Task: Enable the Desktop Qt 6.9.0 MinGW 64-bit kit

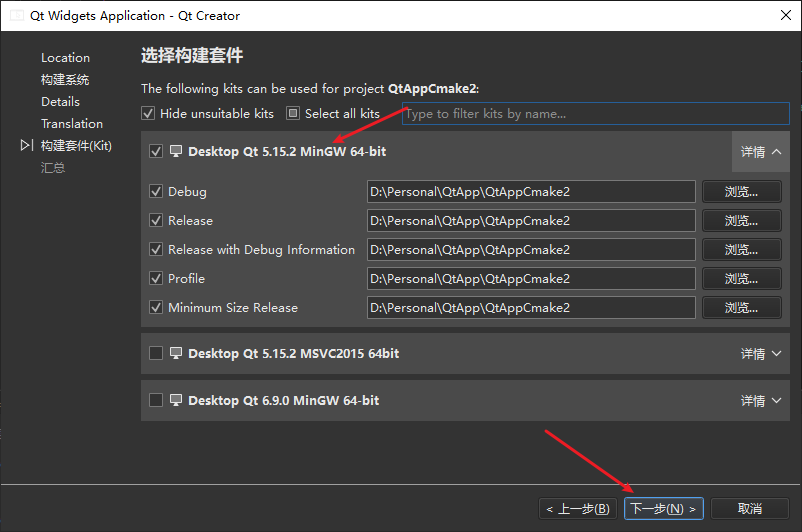Action: (155, 400)
